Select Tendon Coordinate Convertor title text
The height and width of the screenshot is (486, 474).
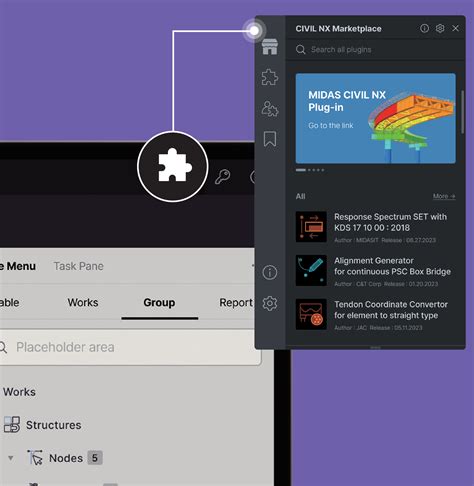391,310
